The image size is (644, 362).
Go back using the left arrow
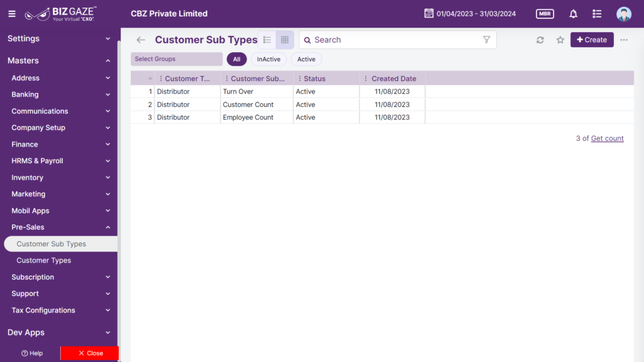141,40
